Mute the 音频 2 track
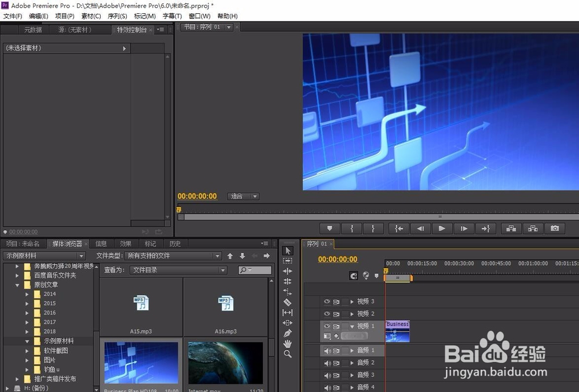The height and width of the screenshot is (392, 579). (327, 363)
